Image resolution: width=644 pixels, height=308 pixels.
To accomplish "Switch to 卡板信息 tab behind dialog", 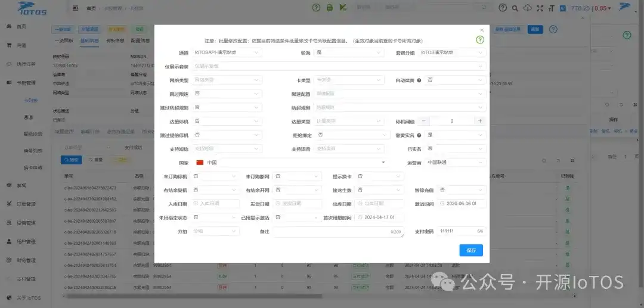I will coord(116,41).
